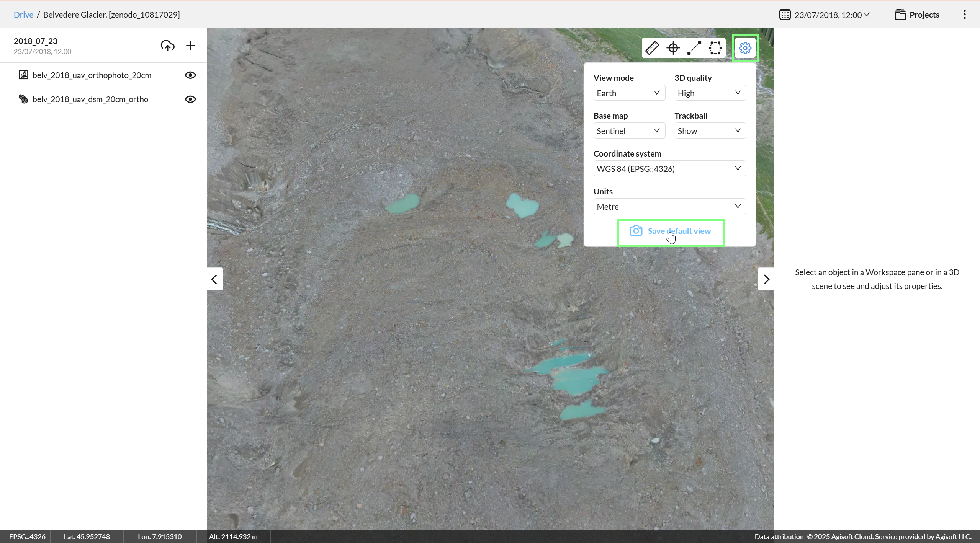Click Save default view button
The height and width of the screenshot is (543, 980).
(x=671, y=231)
